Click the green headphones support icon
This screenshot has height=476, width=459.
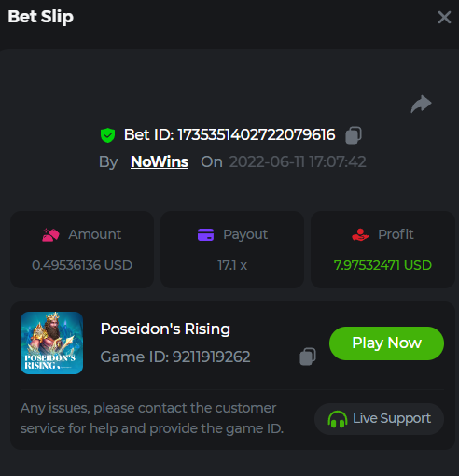tap(338, 419)
